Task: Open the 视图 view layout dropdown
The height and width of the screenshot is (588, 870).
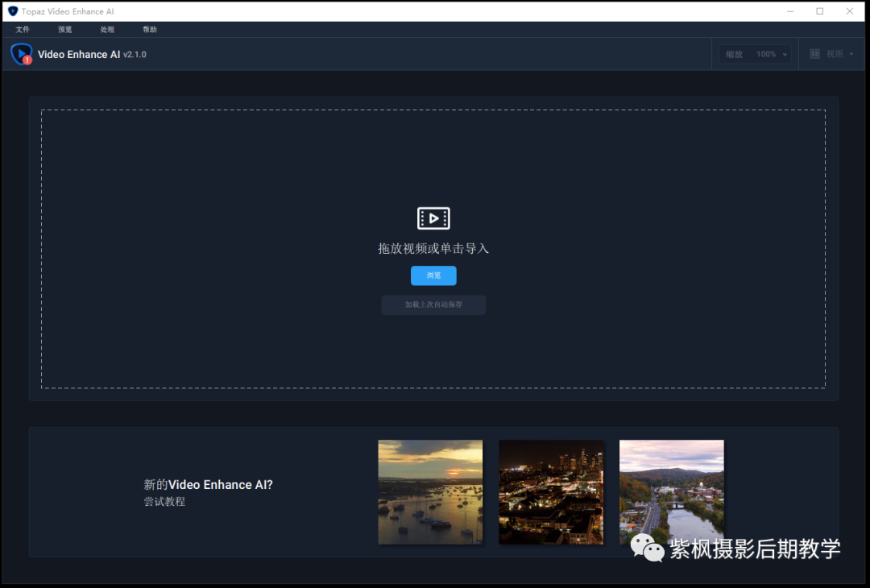Action: tap(831, 54)
